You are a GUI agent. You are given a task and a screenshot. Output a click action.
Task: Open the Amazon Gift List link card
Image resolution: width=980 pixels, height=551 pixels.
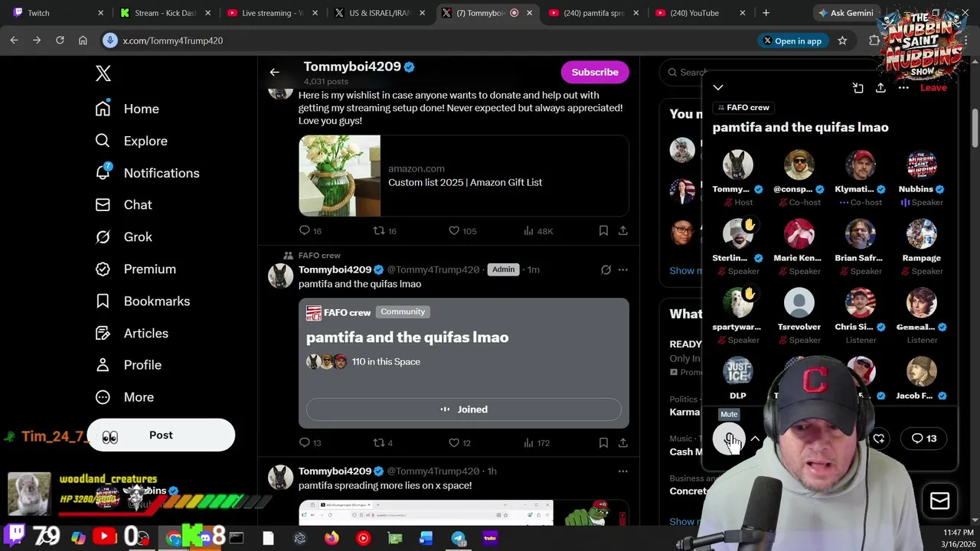[x=464, y=176]
